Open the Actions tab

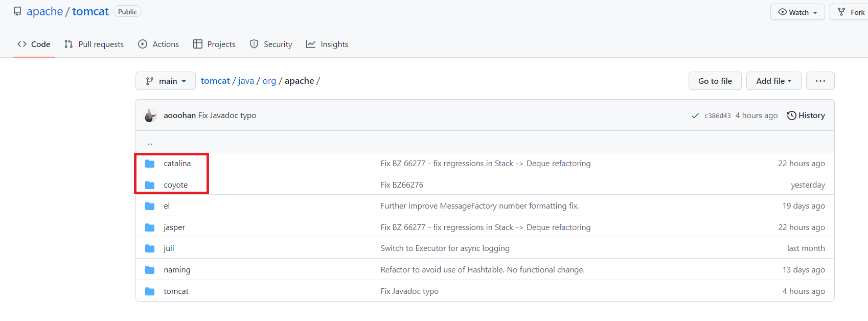[x=158, y=44]
